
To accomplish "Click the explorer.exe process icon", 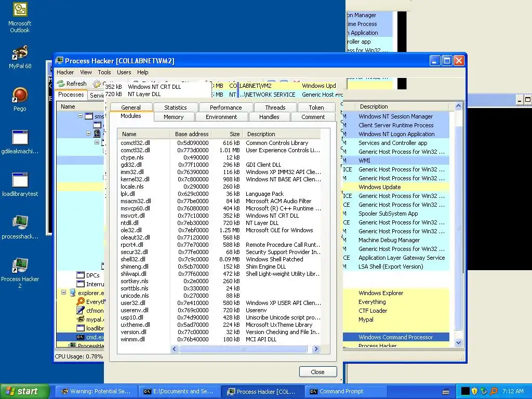I will pos(72,293).
